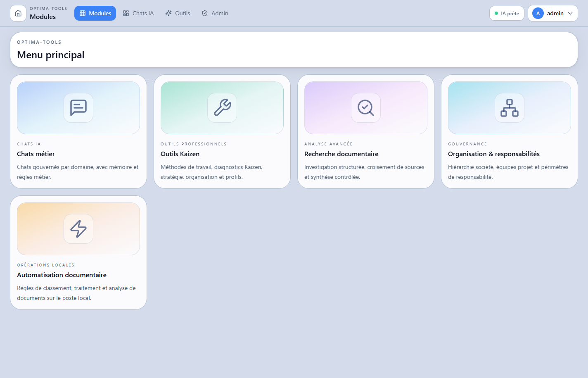Go to the Admin tab
Screen dimensions: 588x378
(215, 13)
